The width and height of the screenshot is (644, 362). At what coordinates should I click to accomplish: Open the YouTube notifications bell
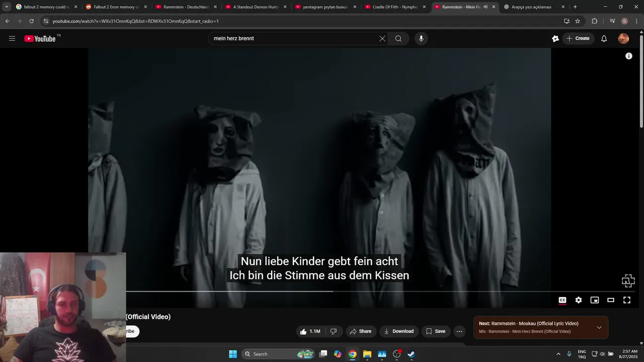604,39
